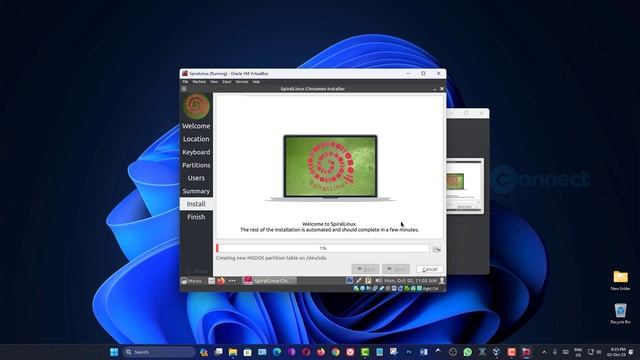640x360 pixels.
Task: Click the Cinnamon panel clock Mon, Oct 02
Action: coord(410,281)
